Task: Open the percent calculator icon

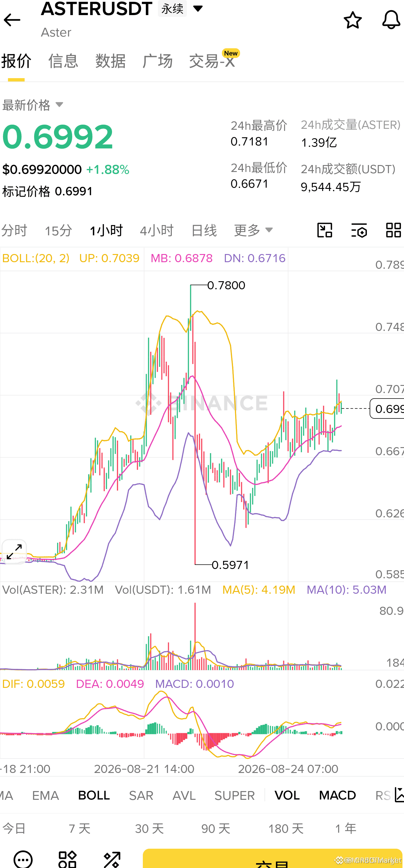Action: click(112, 859)
